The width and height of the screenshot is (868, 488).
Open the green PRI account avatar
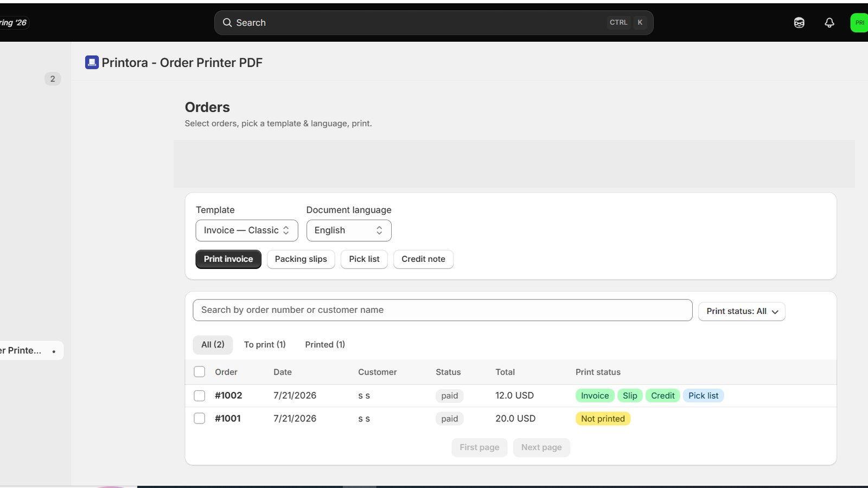tap(859, 23)
